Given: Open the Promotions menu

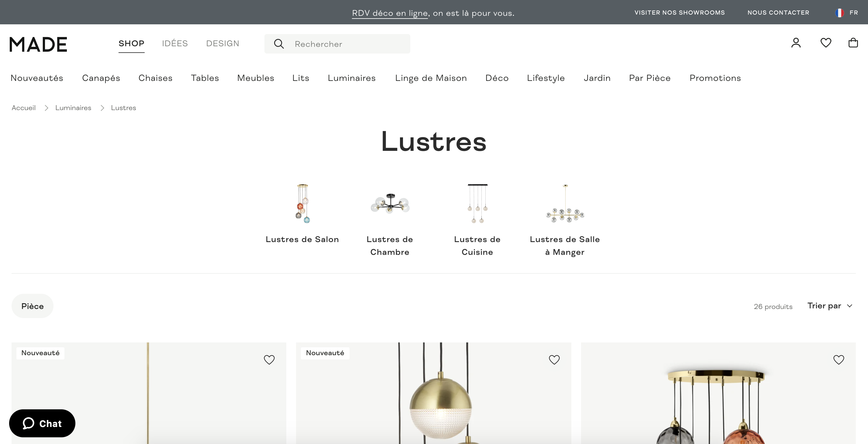Looking at the screenshot, I should [715, 78].
